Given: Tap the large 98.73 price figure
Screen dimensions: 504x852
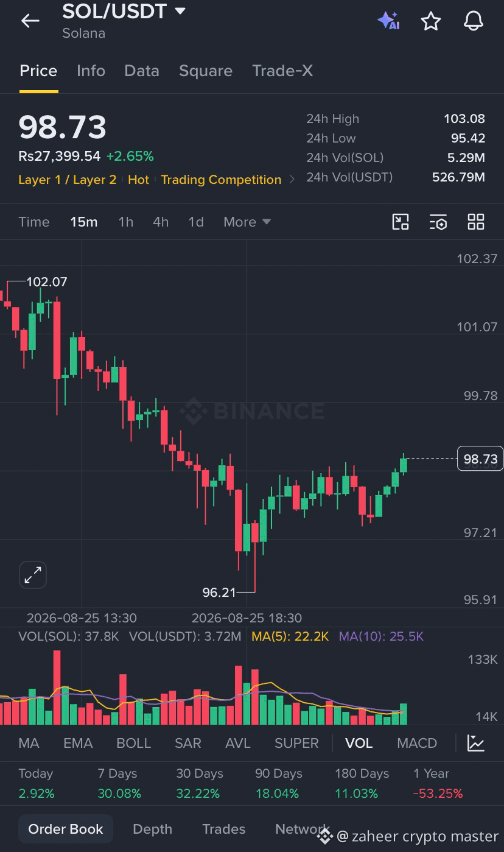Looking at the screenshot, I should 63,127.
